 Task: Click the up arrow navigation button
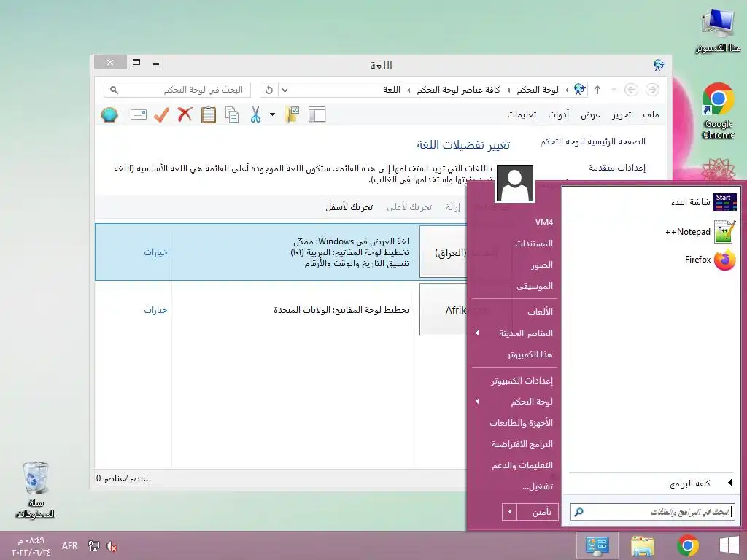(597, 90)
